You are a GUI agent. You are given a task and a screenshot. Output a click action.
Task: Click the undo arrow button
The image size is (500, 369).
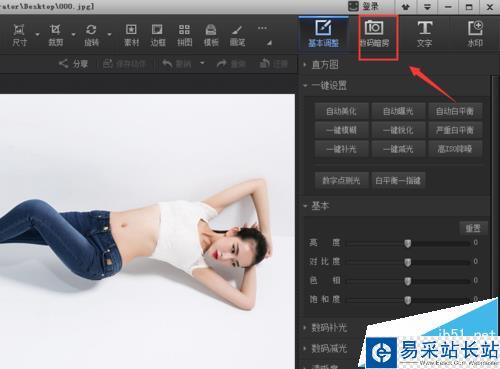177,64
